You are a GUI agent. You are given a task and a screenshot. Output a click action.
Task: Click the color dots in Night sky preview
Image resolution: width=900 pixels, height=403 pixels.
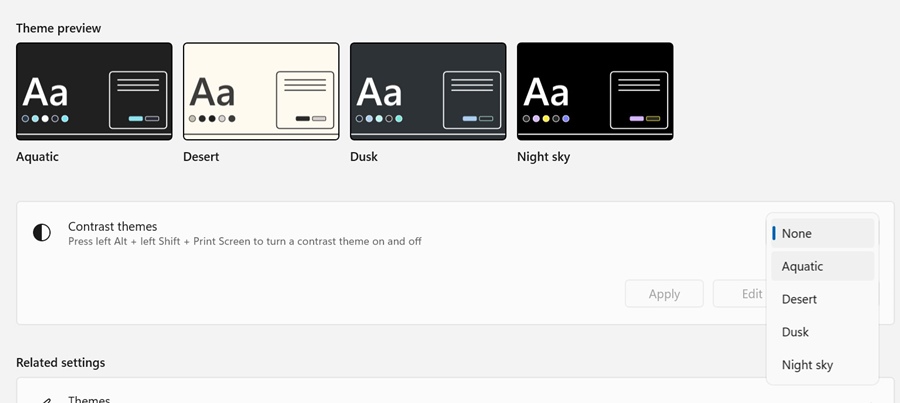click(546, 119)
